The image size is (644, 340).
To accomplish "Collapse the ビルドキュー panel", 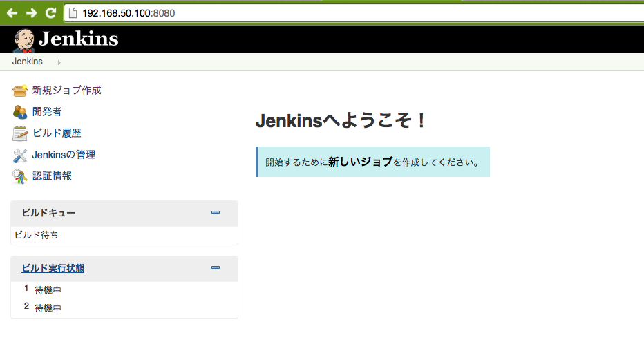I will point(216,212).
